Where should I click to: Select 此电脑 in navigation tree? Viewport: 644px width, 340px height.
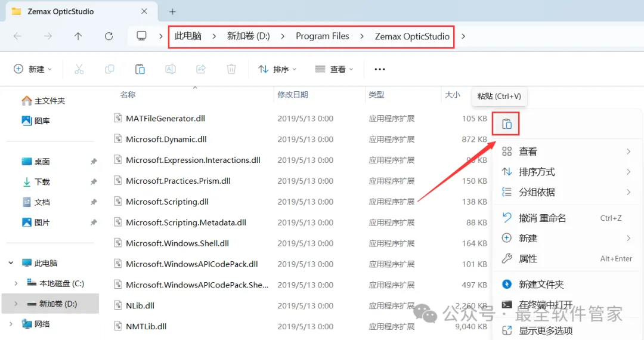pyautogui.click(x=39, y=263)
